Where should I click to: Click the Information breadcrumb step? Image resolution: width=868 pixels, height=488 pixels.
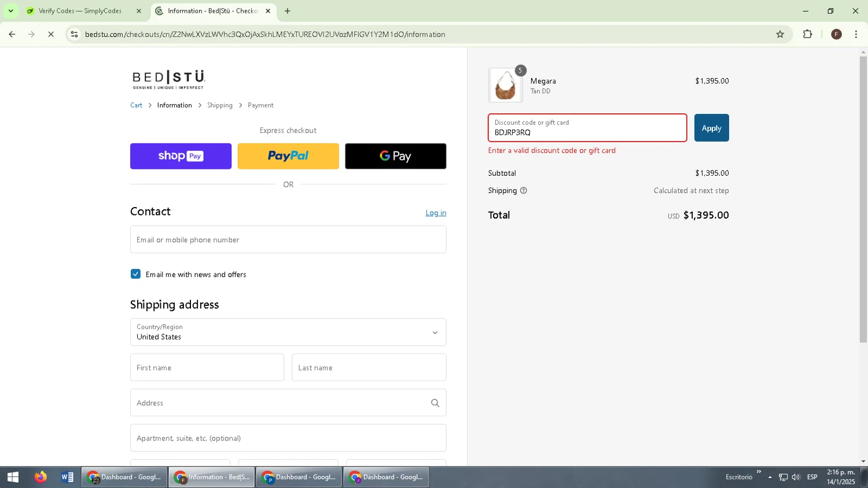[174, 105]
